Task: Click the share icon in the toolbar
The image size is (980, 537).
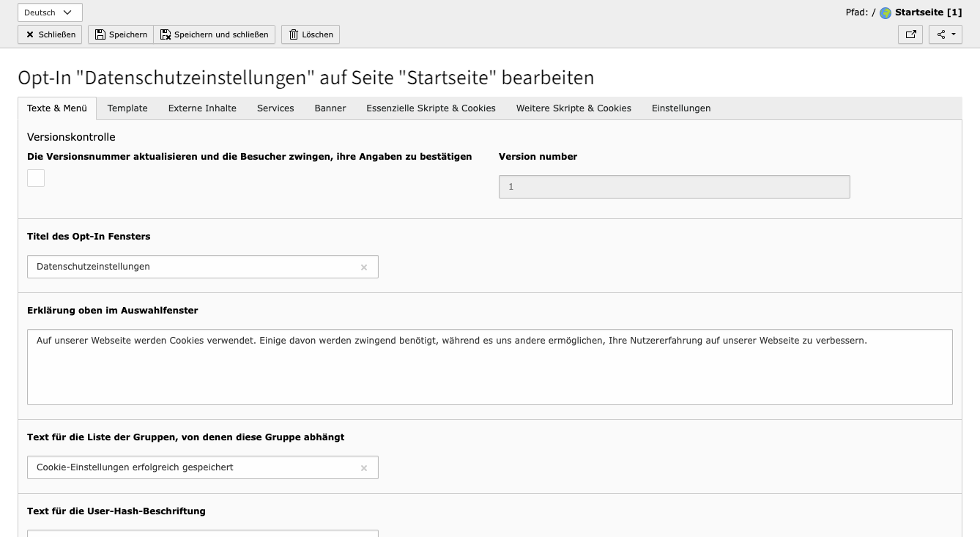Action: (x=942, y=34)
